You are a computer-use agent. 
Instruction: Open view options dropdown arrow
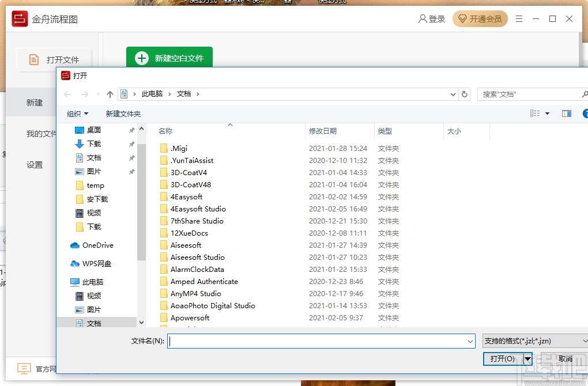click(x=547, y=113)
